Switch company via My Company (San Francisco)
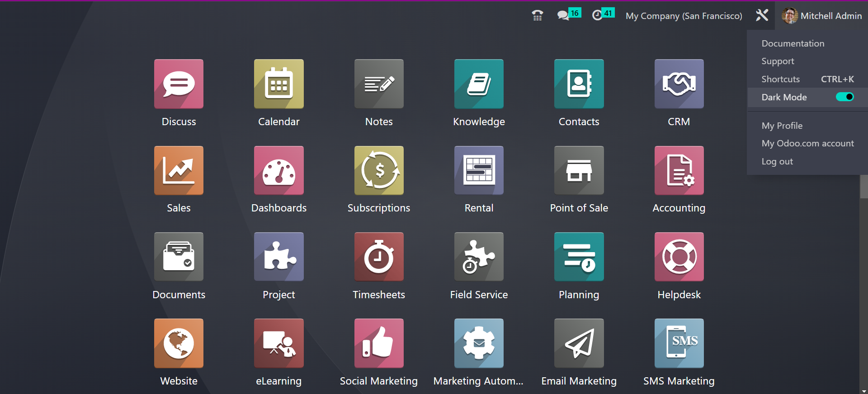This screenshot has height=394, width=868. 684,16
